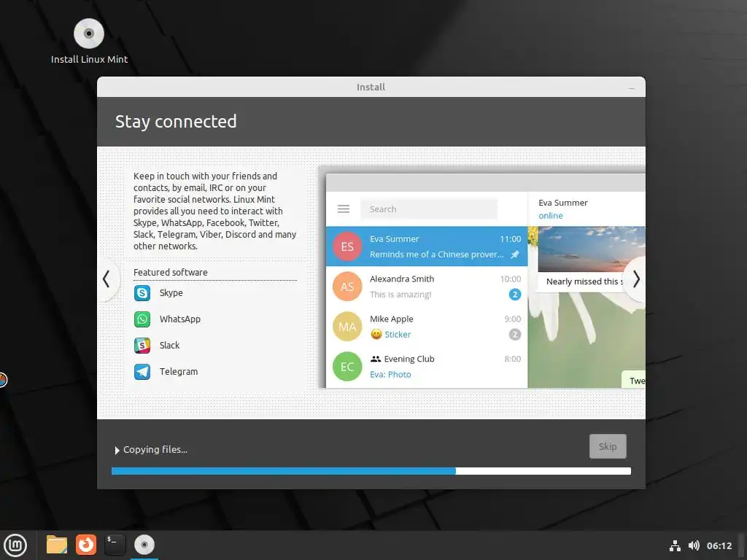Click the "Telegram" label

179,371
